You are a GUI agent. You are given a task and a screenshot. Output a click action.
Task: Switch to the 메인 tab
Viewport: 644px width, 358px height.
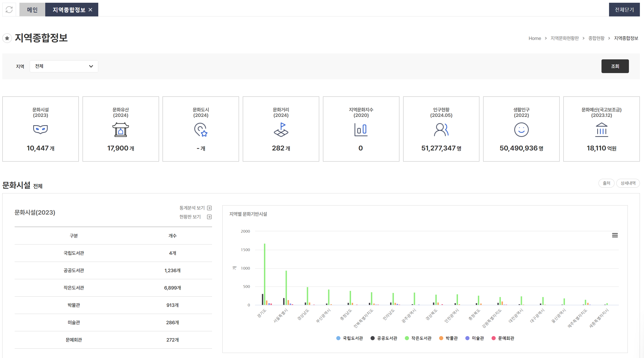32,10
